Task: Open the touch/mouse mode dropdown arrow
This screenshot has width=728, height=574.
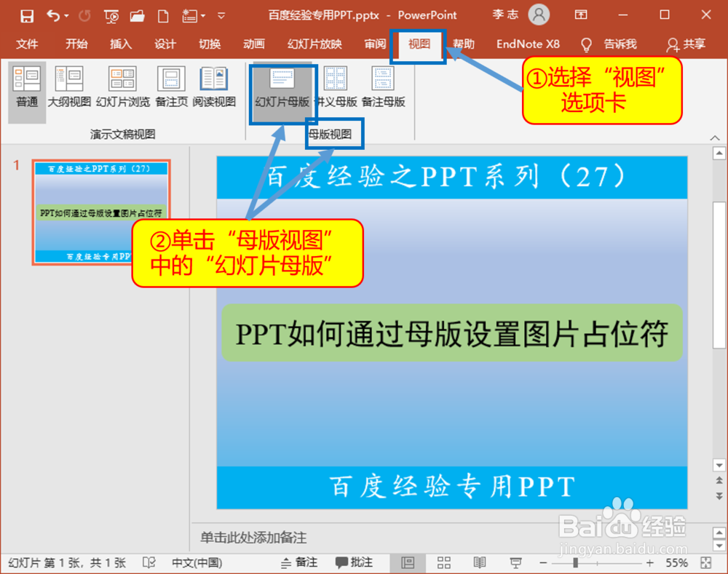Action: tap(203, 16)
